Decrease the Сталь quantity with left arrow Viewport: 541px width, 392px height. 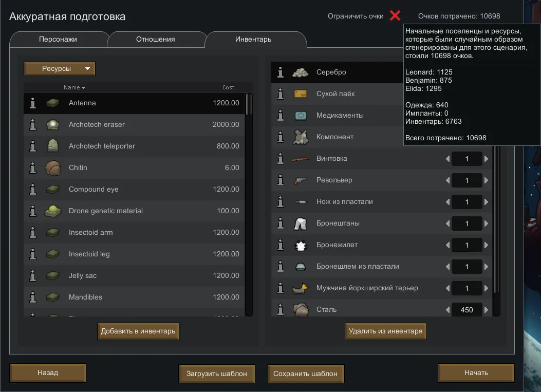tap(448, 310)
